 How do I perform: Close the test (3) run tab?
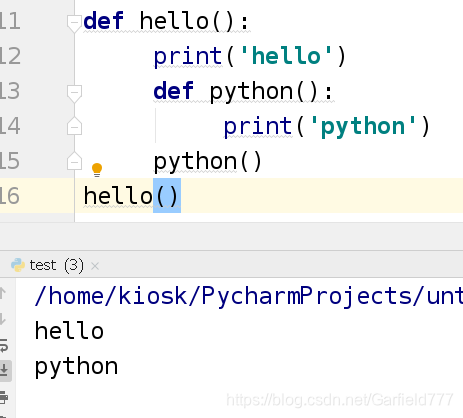[95, 266]
